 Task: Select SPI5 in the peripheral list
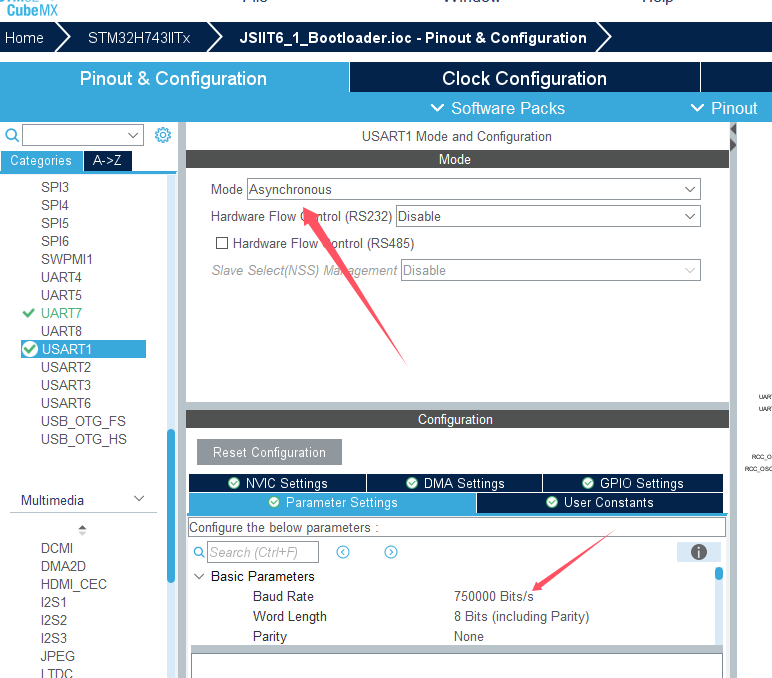click(55, 223)
